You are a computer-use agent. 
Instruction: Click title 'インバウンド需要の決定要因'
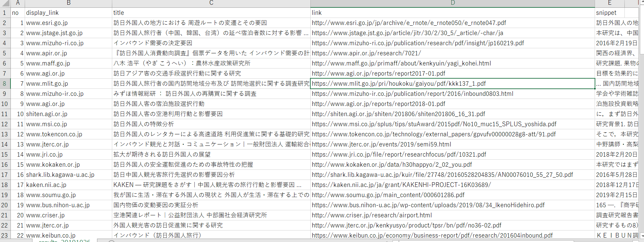point(211,43)
